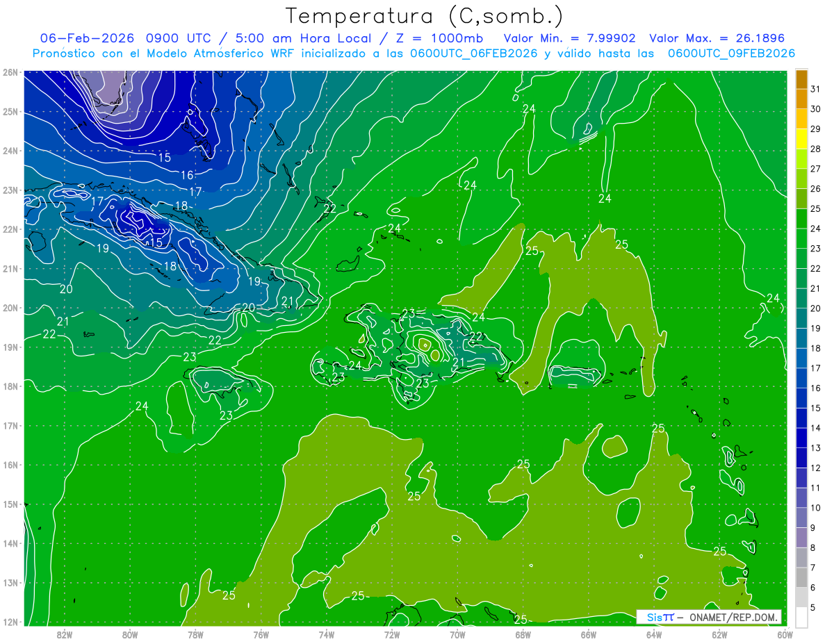The width and height of the screenshot is (834, 644).
Task: Click the '31' color bar scale label
Action: [816, 89]
